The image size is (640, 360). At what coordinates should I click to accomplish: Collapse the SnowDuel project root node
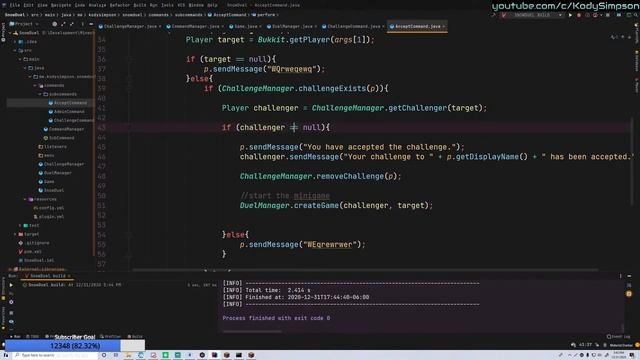[11, 33]
